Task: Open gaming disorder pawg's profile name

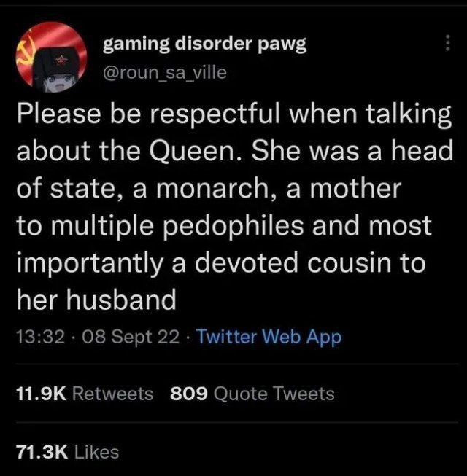Action: click(x=204, y=44)
